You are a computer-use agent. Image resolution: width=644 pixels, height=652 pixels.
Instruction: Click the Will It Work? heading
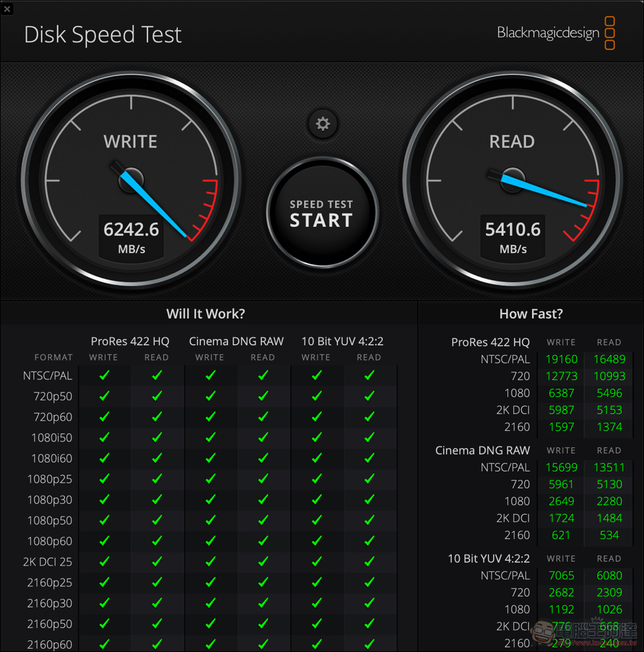(205, 314)
